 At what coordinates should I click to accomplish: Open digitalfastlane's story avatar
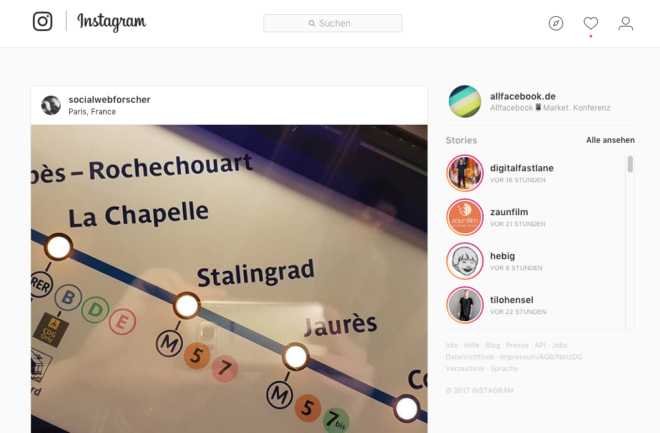[x=465, y=173]
